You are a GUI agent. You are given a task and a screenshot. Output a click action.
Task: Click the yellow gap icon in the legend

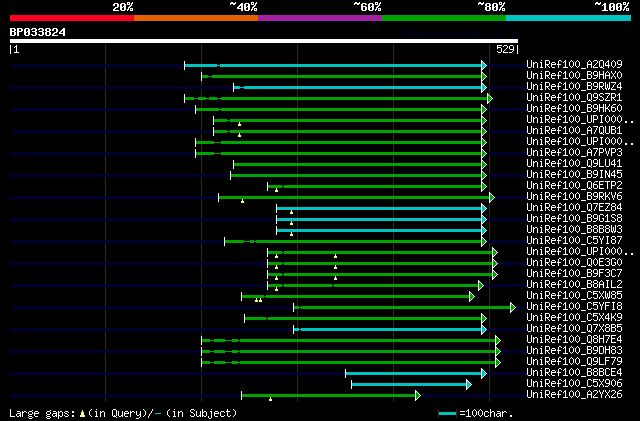[82, 414]
